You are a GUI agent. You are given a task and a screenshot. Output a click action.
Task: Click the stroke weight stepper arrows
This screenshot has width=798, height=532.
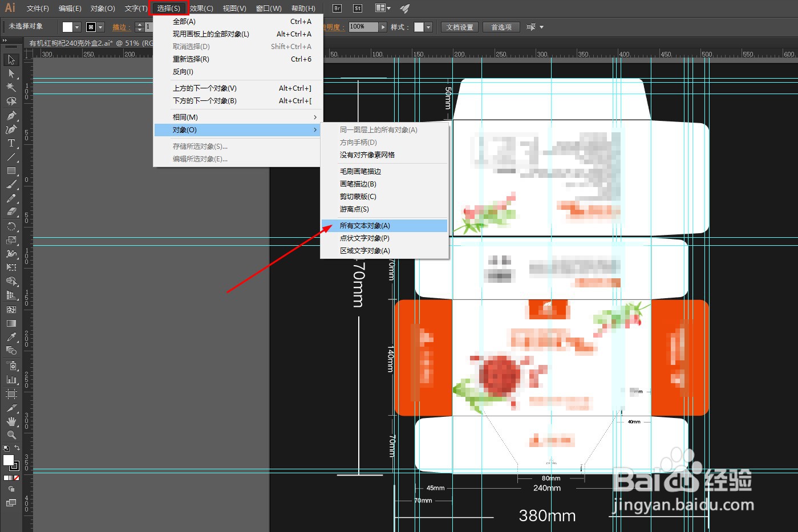139,27
